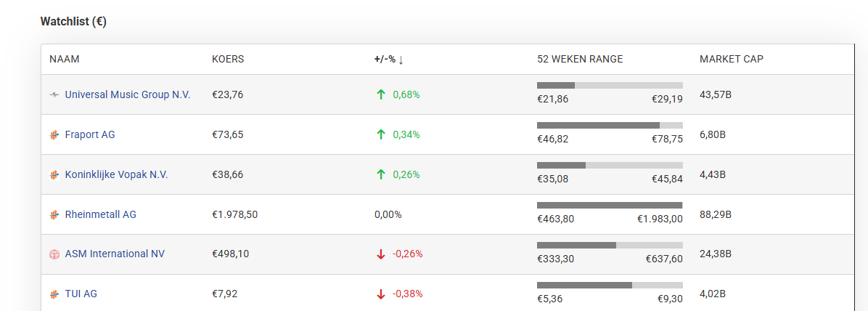Open ASM International NV link
This screenshot has width=868, height=311.
point(115,254)
